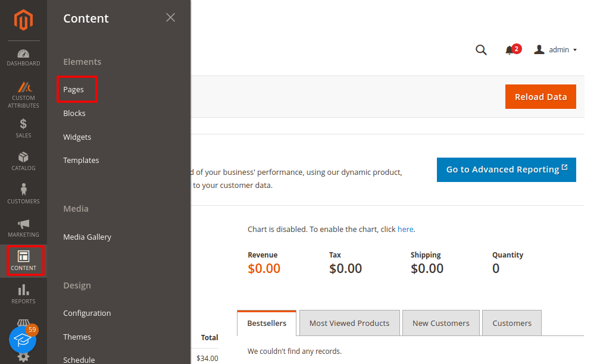The width and height of the screenshot is (600, 364).
Task: Open the Customers sidebar icon
Action: [23, 194]
